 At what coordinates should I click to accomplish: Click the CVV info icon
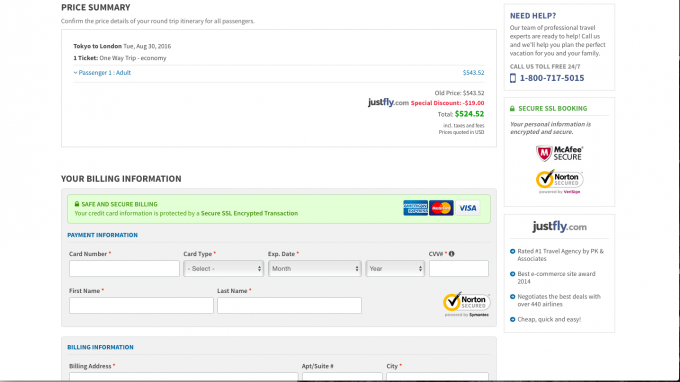[451, 254]
